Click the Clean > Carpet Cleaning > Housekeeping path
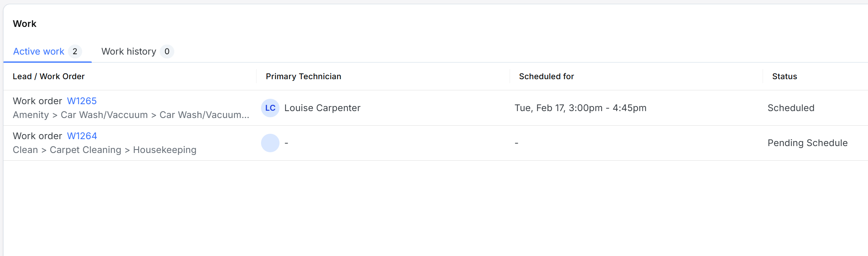 pyautogui.click(x=104, y=150)
